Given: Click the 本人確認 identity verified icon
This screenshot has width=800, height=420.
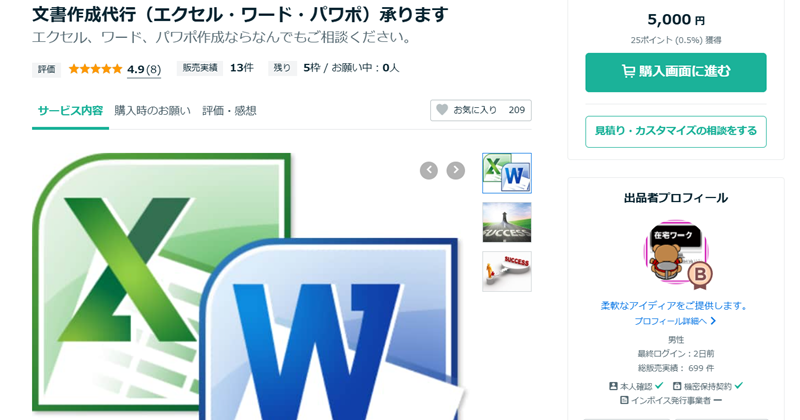Looking at the screenshot, I should coord(613,386).
